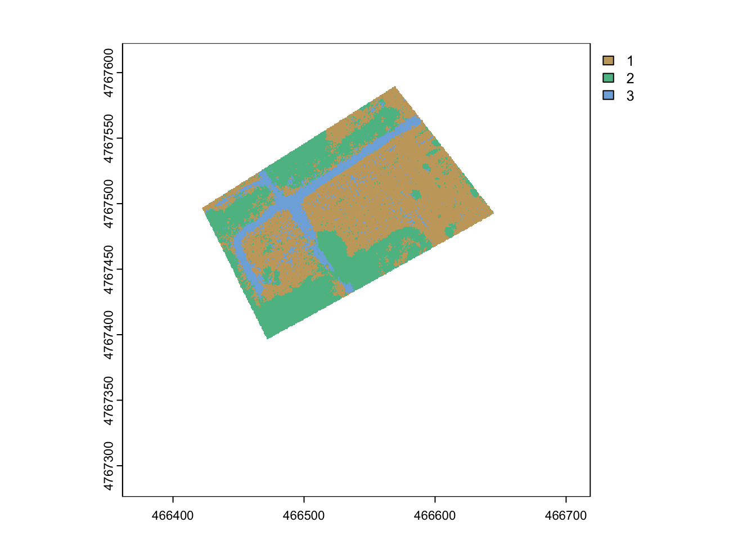
Task: Select the legend label "1"
Action: tap(630, 61)
